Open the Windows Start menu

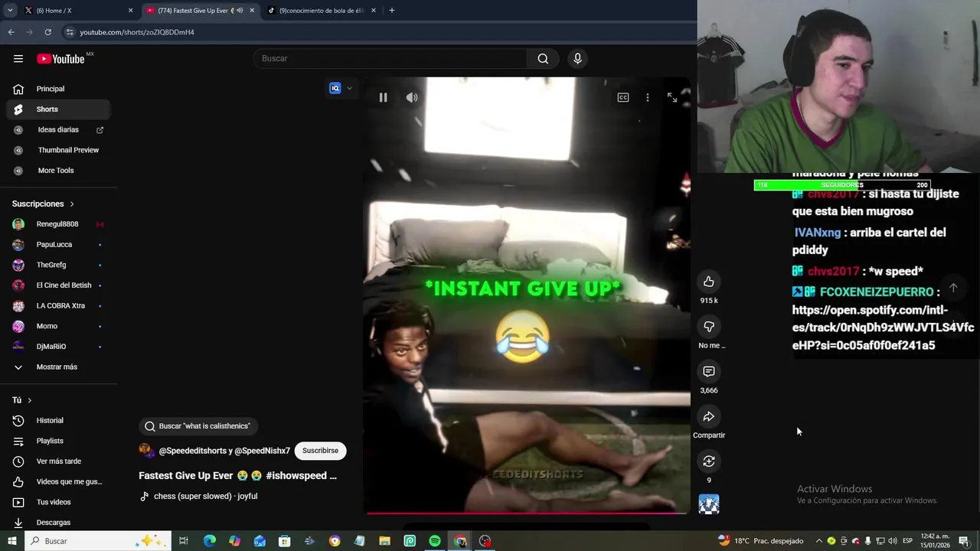click(11, 541)
